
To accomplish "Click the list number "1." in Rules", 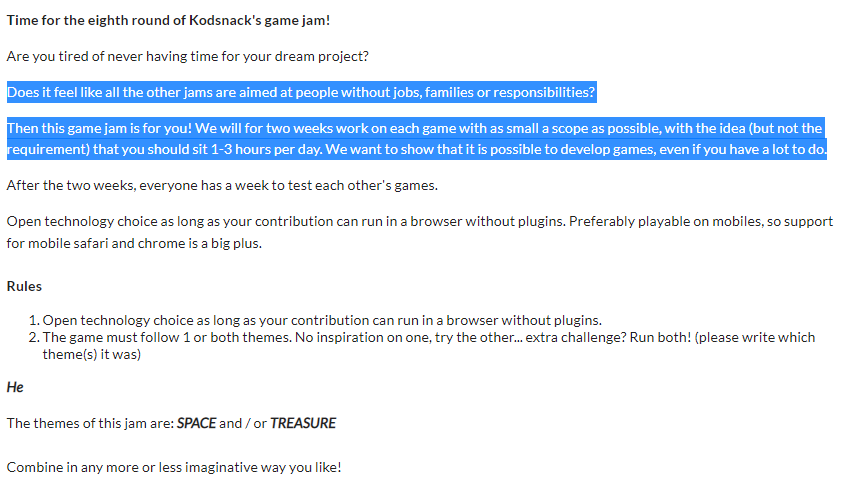I will click(34, 320).
